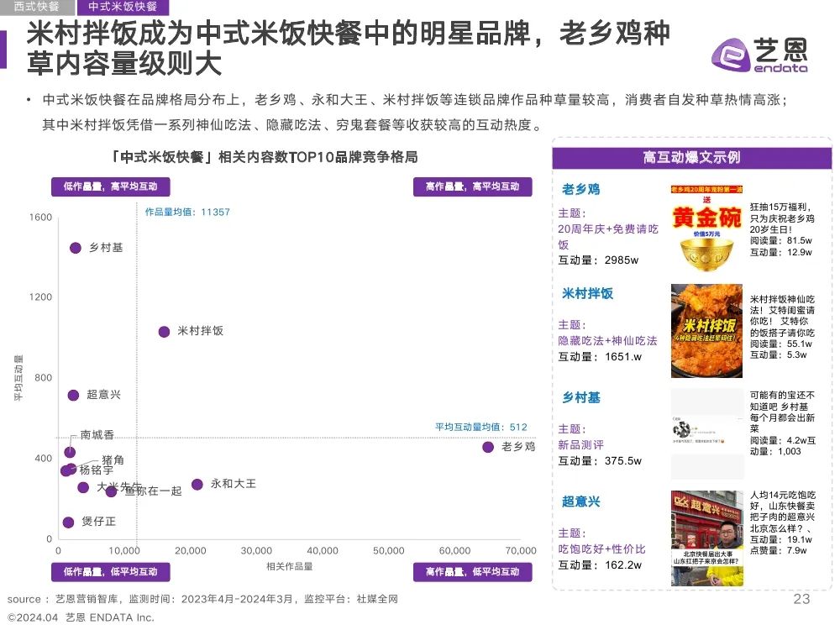Viewport: 840px width, 630px height.
Task: Click the 相关作品量 x-axis title
Action: 289,566
